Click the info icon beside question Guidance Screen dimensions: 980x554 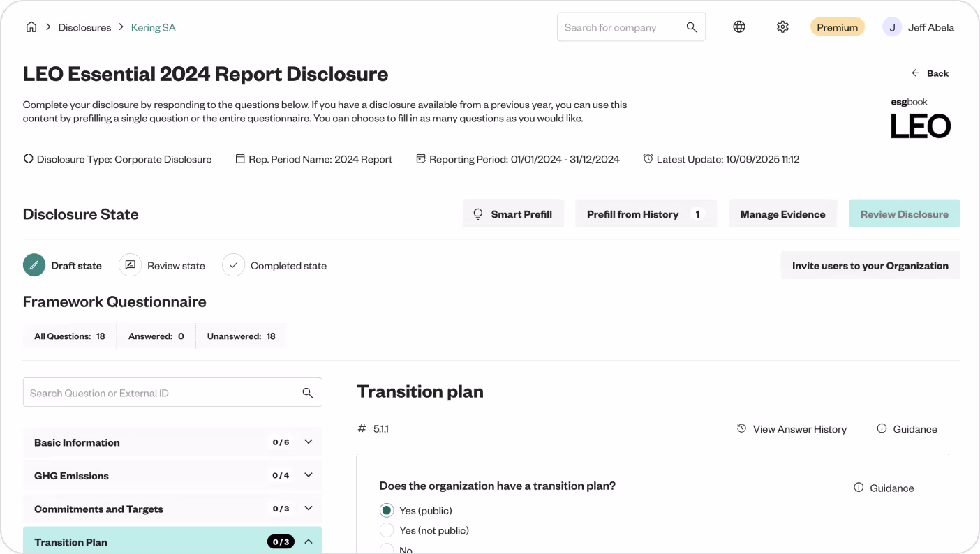click(859, 488)
